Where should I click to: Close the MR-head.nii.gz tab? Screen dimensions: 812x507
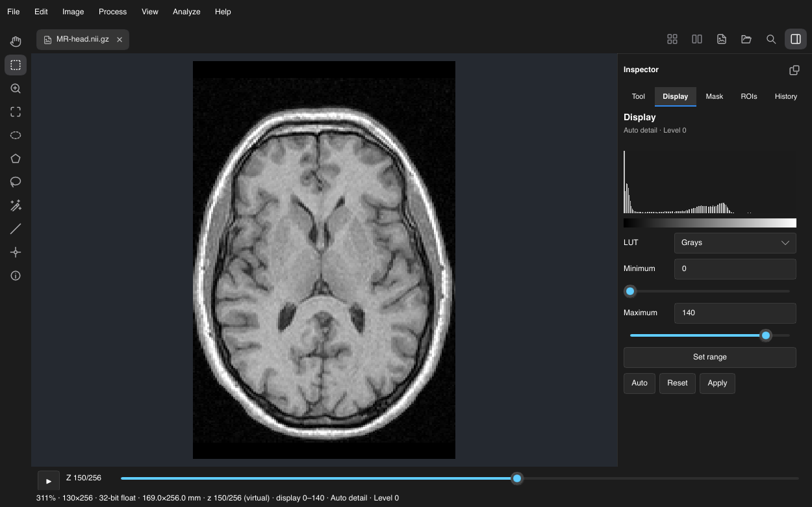coord(120,40)
